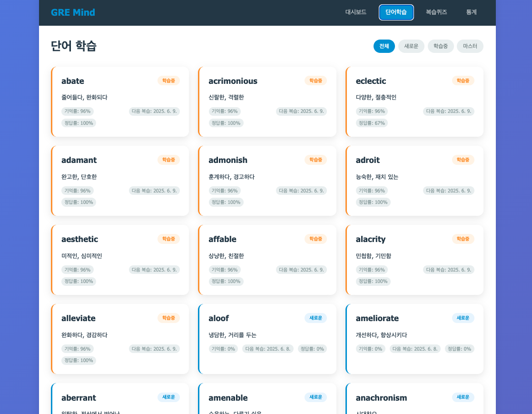Click 정답률: 100% on adamant card
The height and width of the screenshot is (414, 532).
pyautogui.click(x=79, y=202)
